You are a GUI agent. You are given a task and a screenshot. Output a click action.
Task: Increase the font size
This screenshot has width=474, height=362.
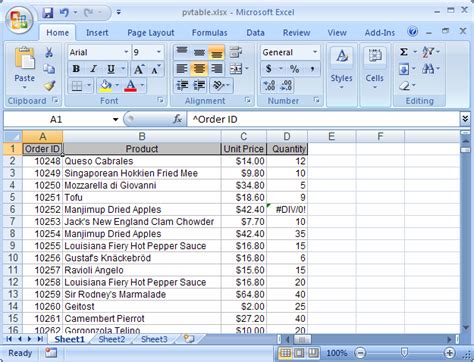pos(139,69)
